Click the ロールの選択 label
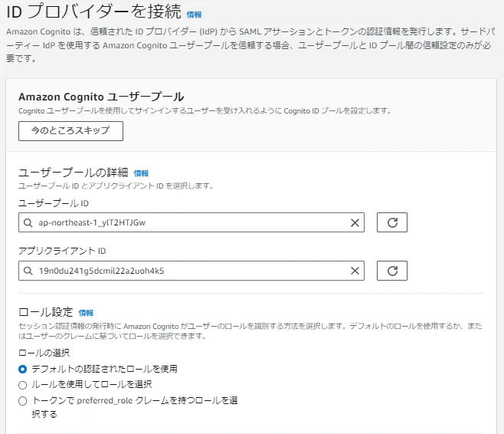The image size is (504, 434). click(x=44, y=353)
